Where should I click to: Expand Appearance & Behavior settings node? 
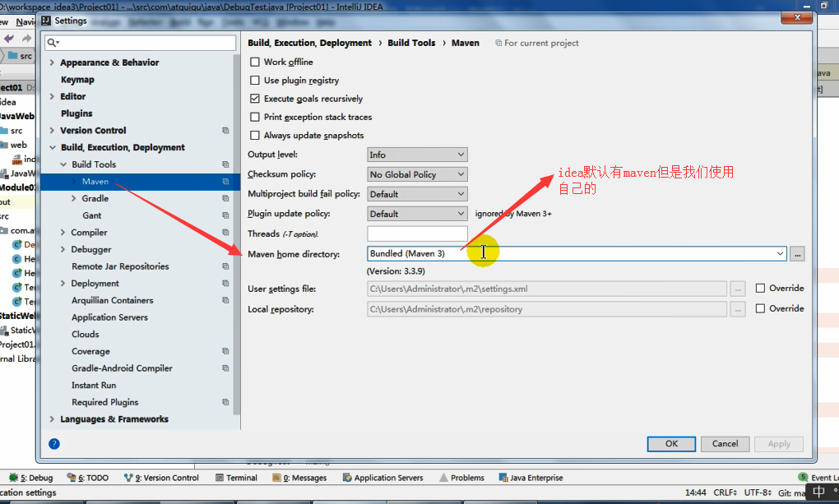52,62
